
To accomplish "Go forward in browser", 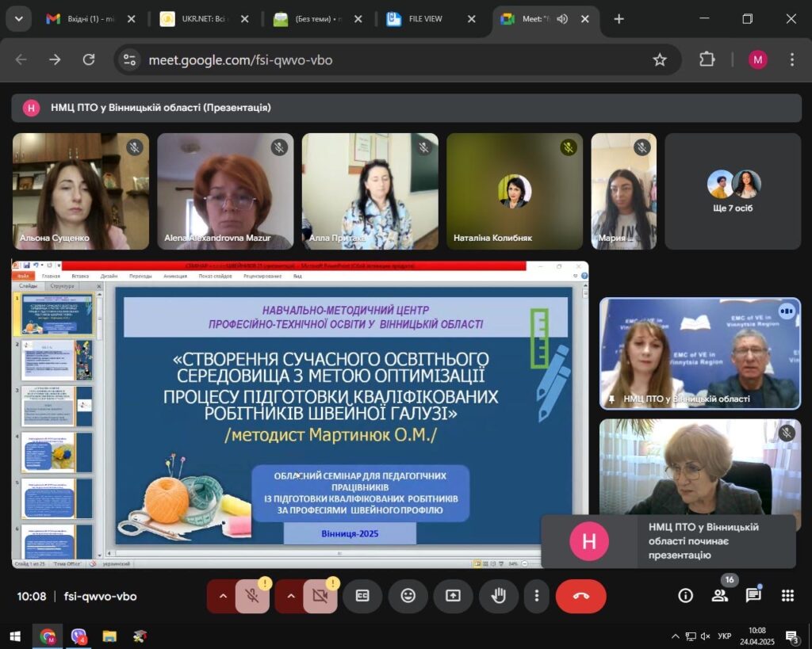I will 55,60.
